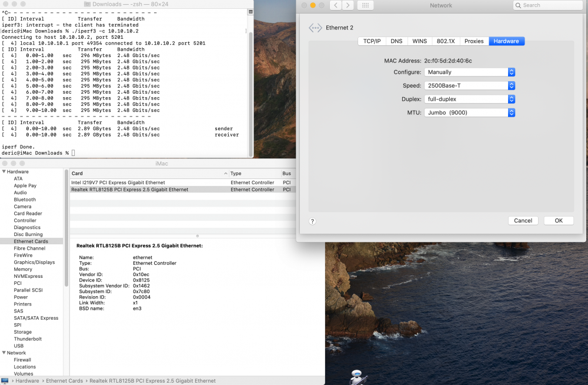The width and height of the screenshot is (588, 385).
Task: Click the BSD name value en3
Action: pos(137,308)
